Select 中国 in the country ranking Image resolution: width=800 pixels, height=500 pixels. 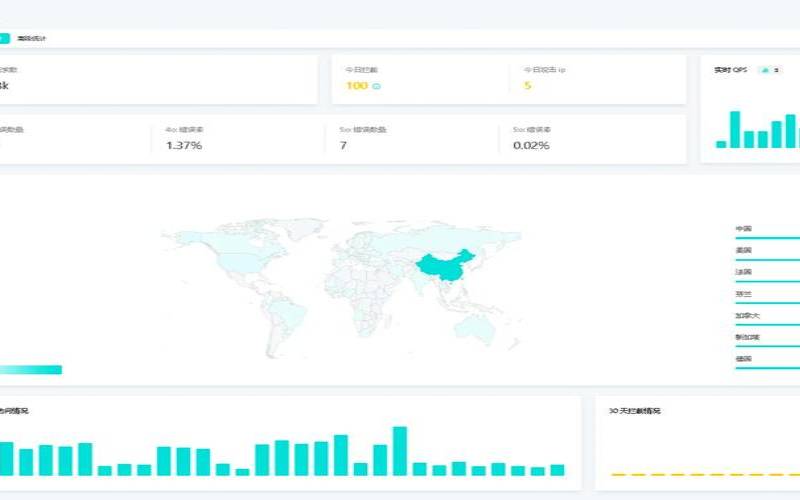pos(744,229)
